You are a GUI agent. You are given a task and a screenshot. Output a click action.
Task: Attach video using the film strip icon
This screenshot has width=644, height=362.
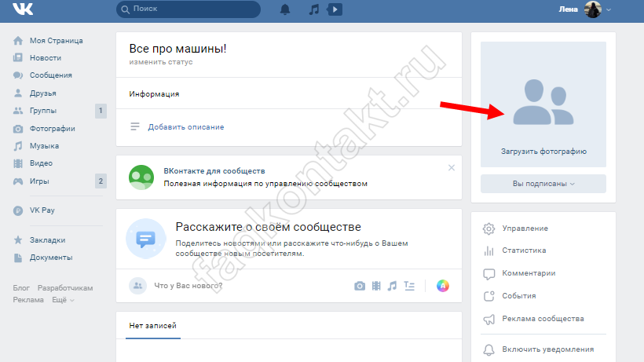[x=376, y=286]
